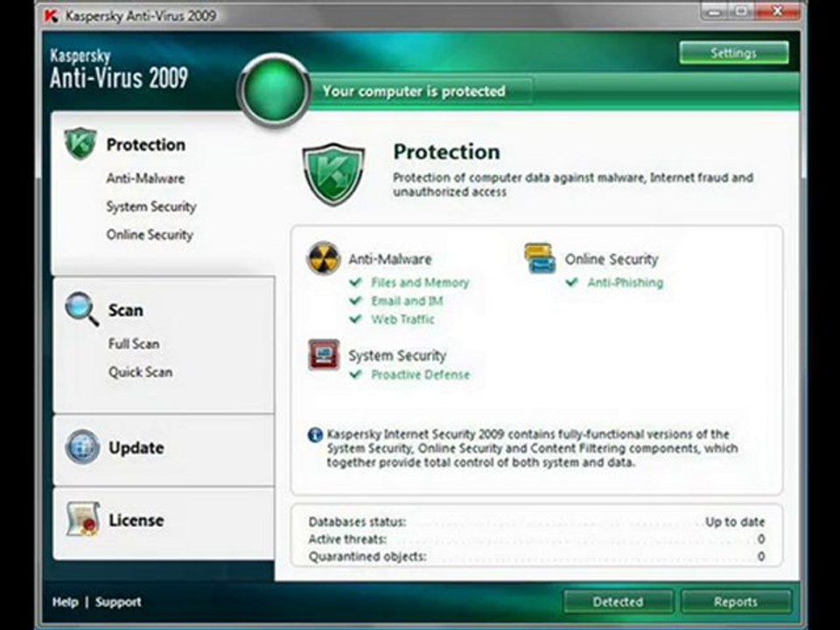
Task: Click checkmark next to Email and IM
Action: 356,300
